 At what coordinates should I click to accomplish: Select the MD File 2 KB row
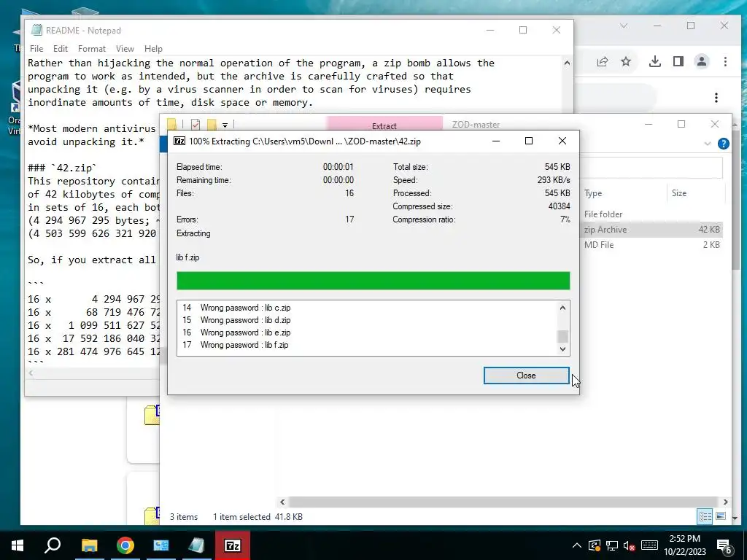point(652,245)
